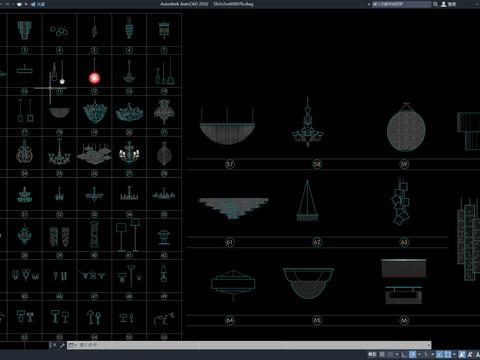Toggle snap mode in status bar
Screen dimensions: 480x360
391,354
